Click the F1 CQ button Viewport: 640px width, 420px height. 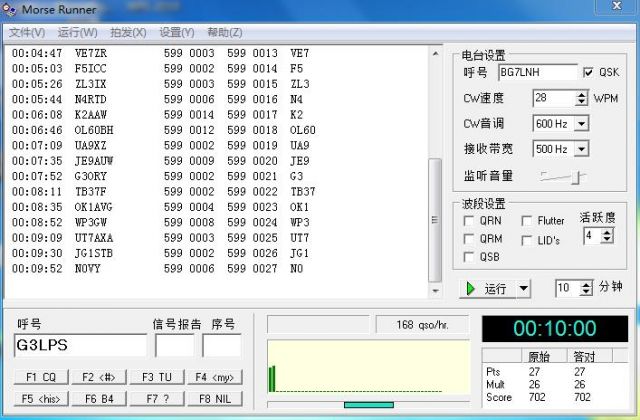point(41,377)
